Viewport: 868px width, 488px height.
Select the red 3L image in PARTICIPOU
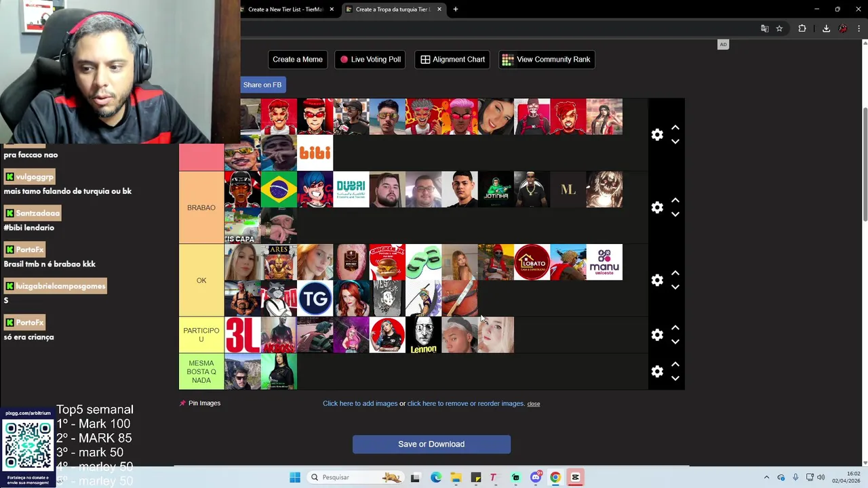coord(243,335)
